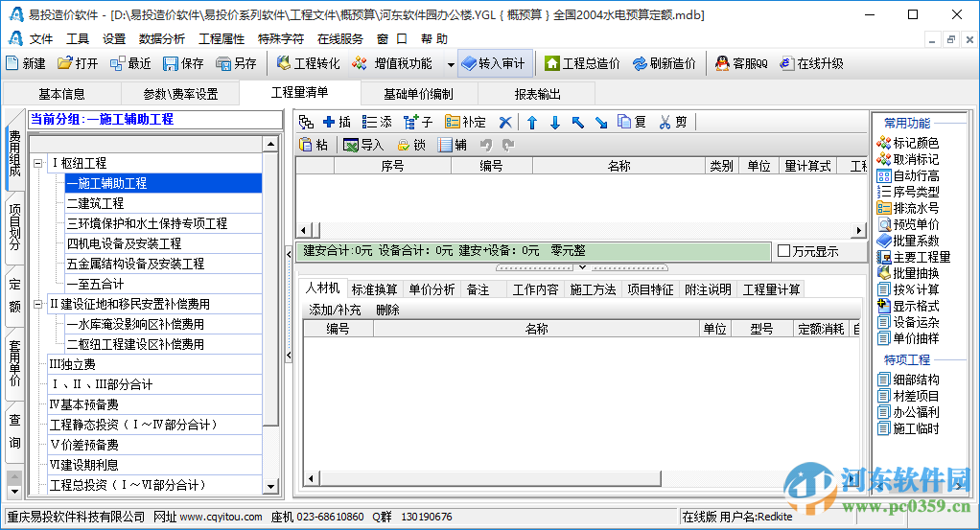Import data with 导入

(x=363, y=145)
